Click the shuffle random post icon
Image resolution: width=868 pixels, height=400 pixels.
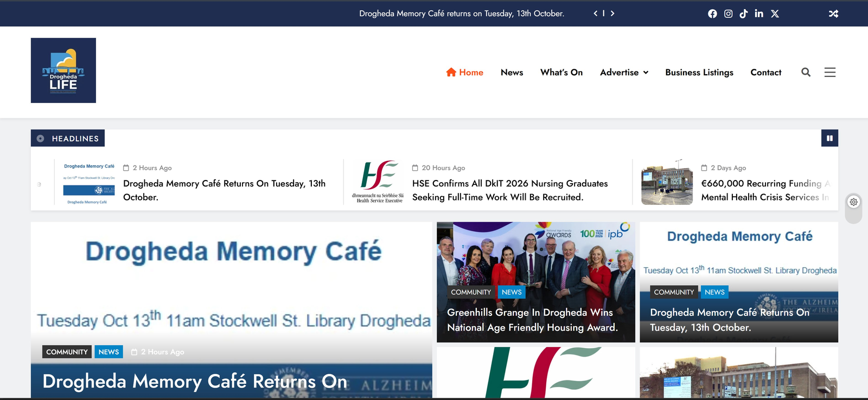833,14
